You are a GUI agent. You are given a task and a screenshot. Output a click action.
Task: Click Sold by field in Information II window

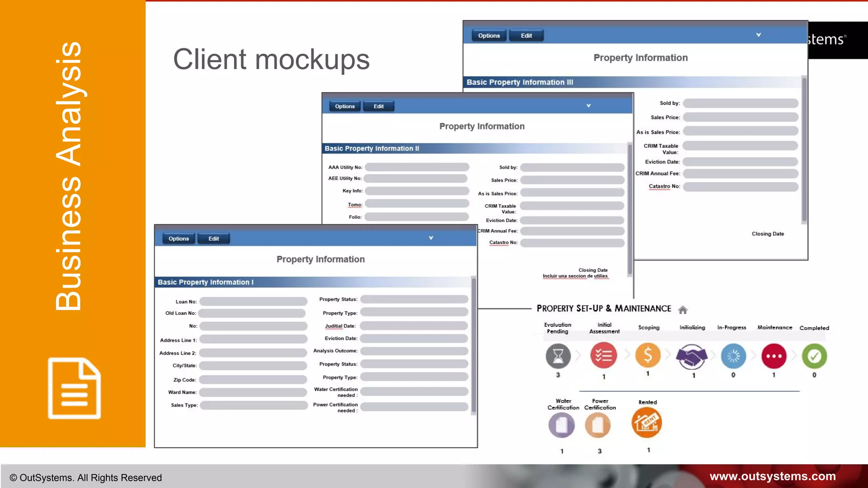tap(572, 167)
